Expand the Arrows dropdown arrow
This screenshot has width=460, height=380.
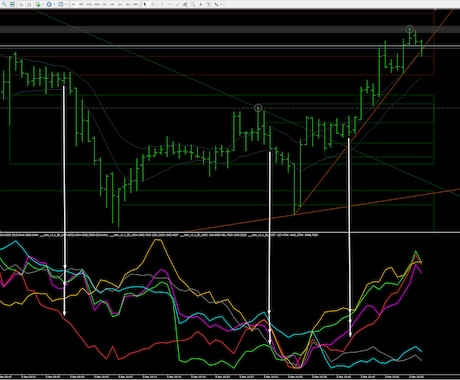click(x=221, y=4)
